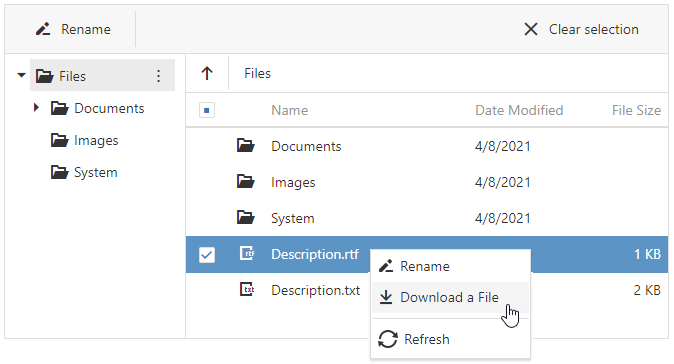Click the pencil icon in context menu
Screen dimensions: 674x364
(x=386, y=266)
